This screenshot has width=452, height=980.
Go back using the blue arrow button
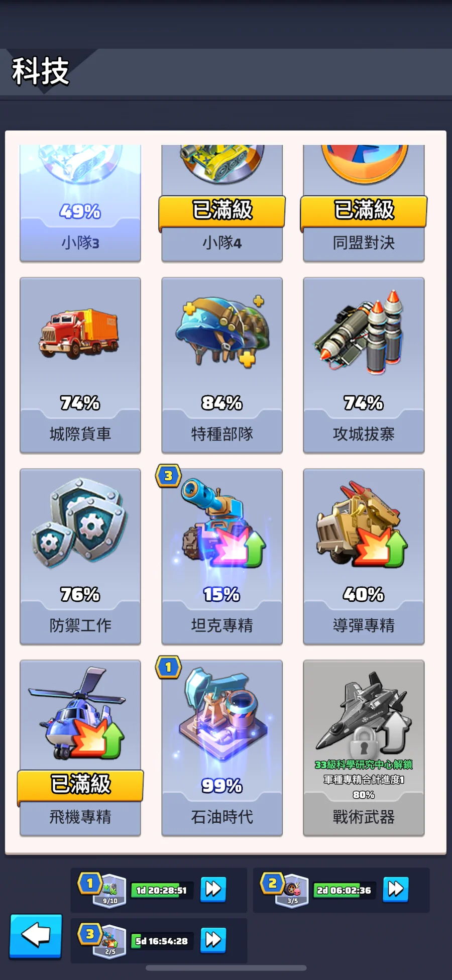pos(36,936)
